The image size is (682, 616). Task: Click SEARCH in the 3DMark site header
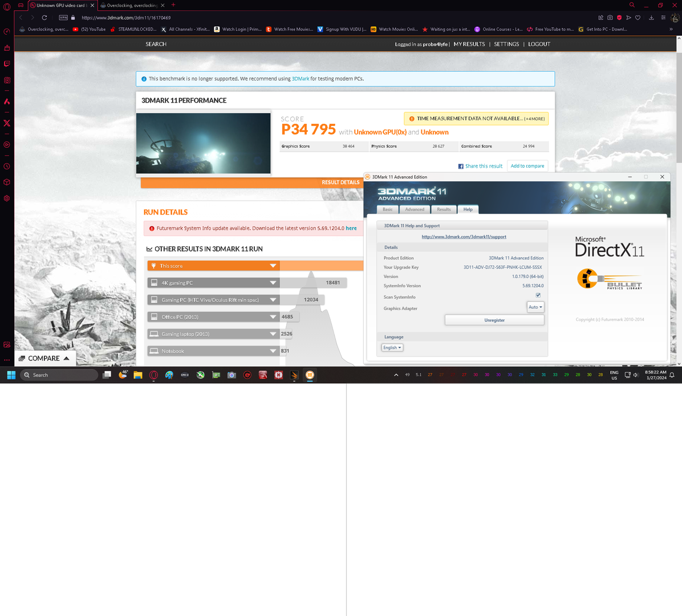156,44
